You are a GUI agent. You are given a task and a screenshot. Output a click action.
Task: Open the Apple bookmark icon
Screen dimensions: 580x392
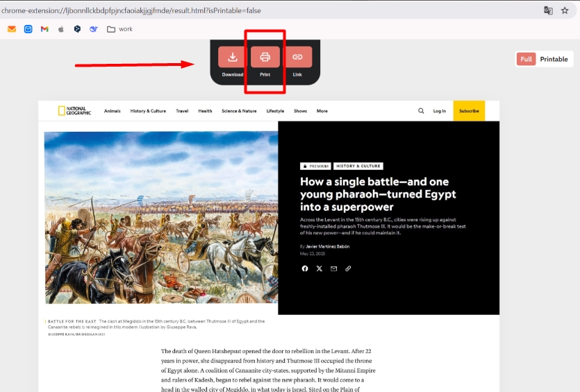coord(61,29)
